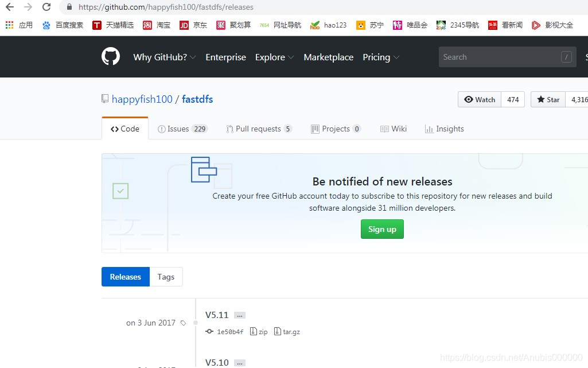Download V5.11 tar.gz archive

pos(287,332)
